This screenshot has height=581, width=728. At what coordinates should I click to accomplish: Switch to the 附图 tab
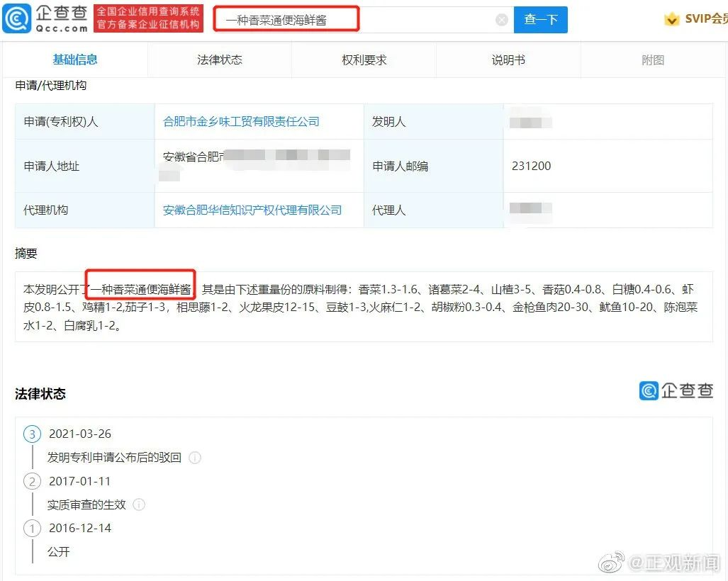[x=653, y=60]
